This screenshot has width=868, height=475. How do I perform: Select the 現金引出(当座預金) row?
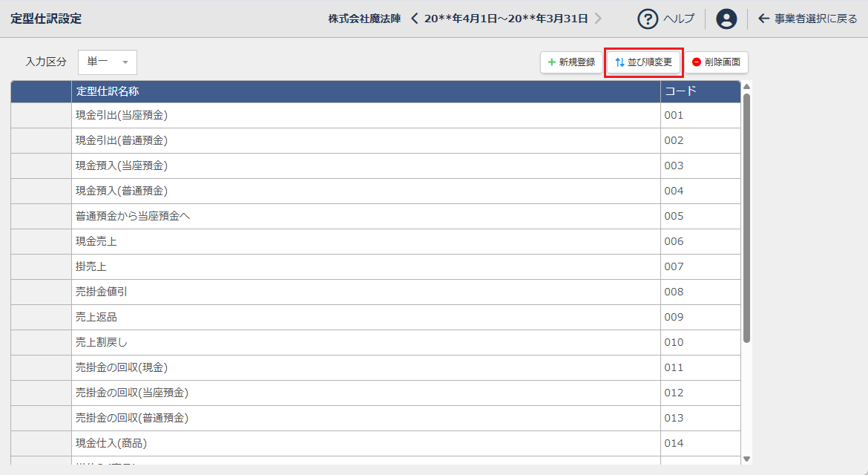[x=122, y=115]
